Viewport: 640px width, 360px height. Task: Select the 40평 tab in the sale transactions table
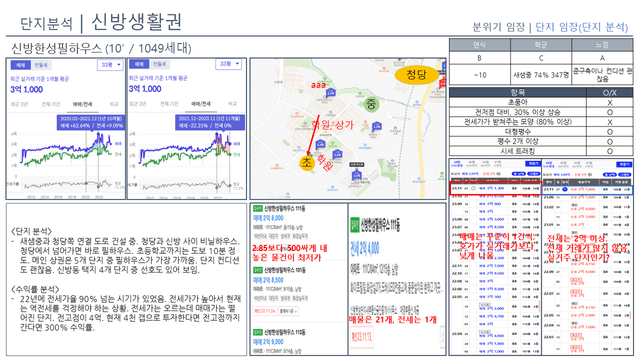(472, 164)
